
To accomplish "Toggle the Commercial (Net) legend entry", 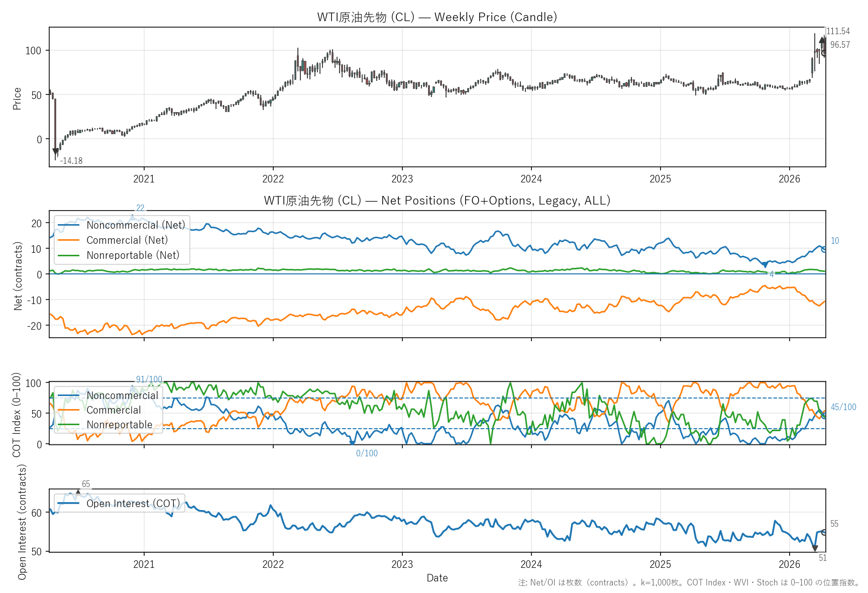I will (127, 240).
